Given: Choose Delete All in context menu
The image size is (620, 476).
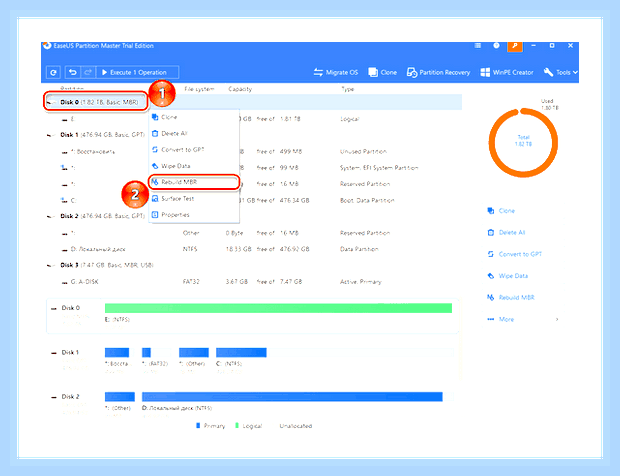Looking at the screenshot, I should (194, 134).
